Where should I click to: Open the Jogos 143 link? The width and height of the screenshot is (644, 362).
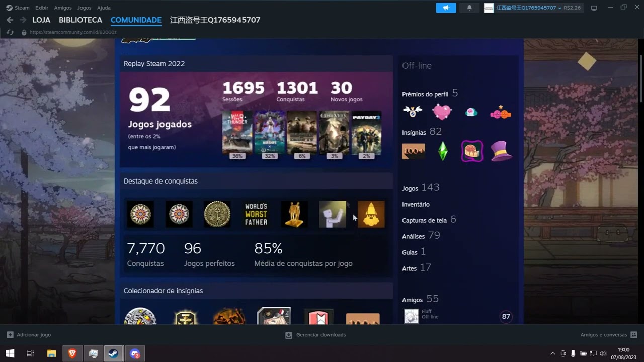click(421, 187)
